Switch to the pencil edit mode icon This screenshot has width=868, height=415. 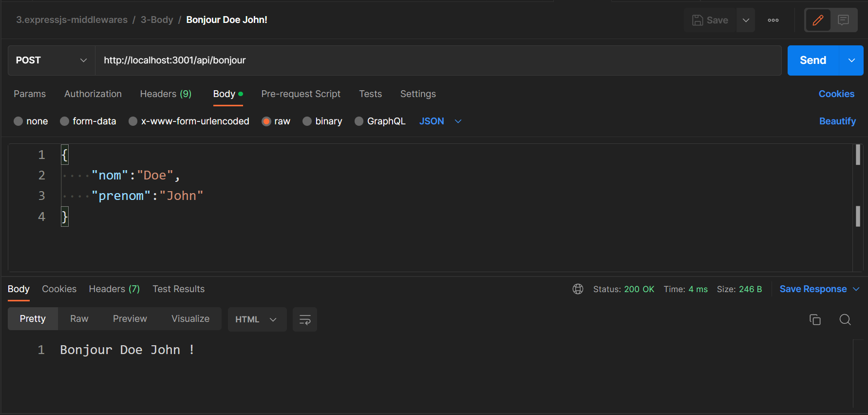point(818,20)
